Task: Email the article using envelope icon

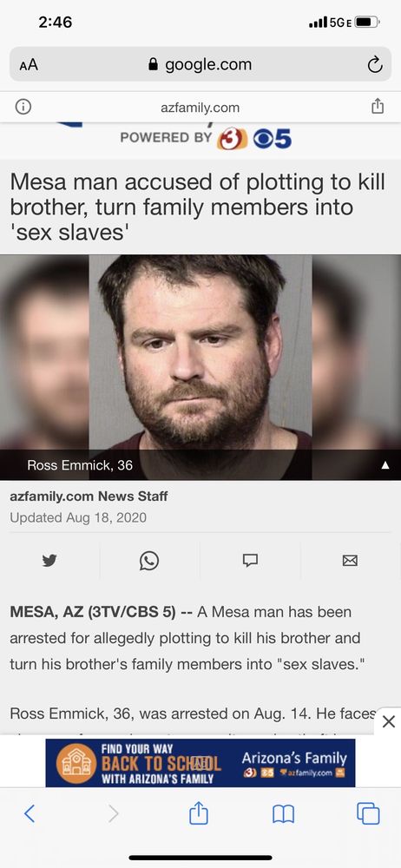Action: (350, 561)
